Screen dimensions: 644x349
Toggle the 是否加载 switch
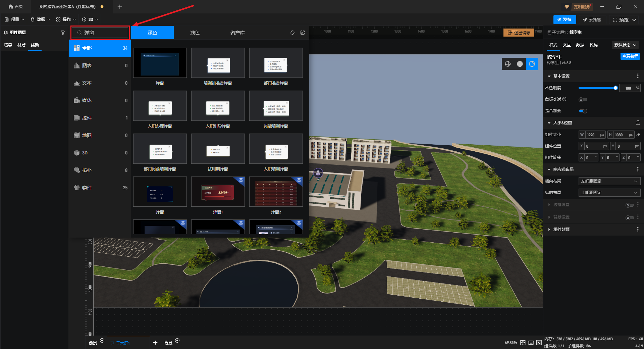click(x=583, y=111)
